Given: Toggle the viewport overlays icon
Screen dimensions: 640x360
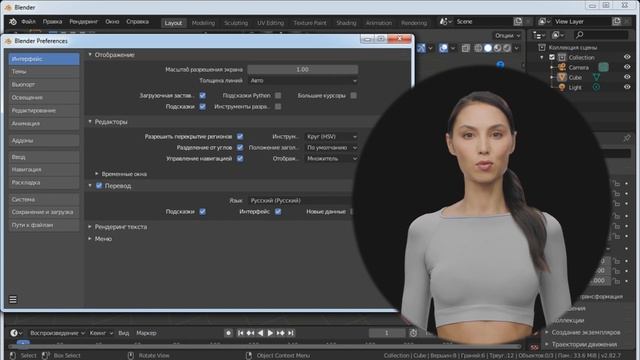Looking at the screenshot, I should coord(444,48).
